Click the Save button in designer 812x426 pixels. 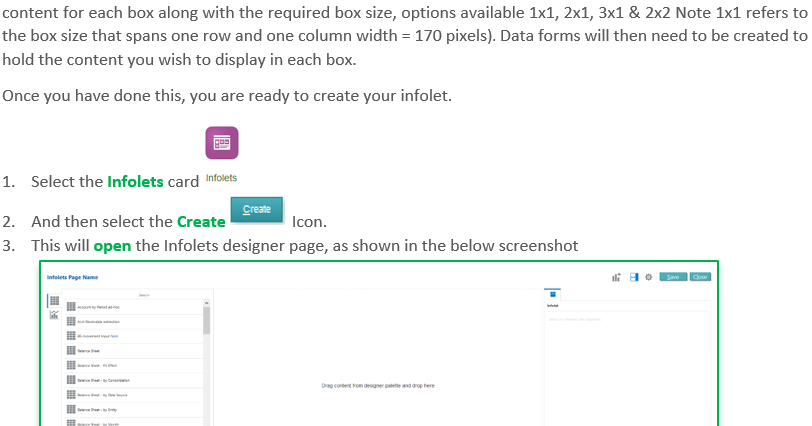click(x=673, y=277)
